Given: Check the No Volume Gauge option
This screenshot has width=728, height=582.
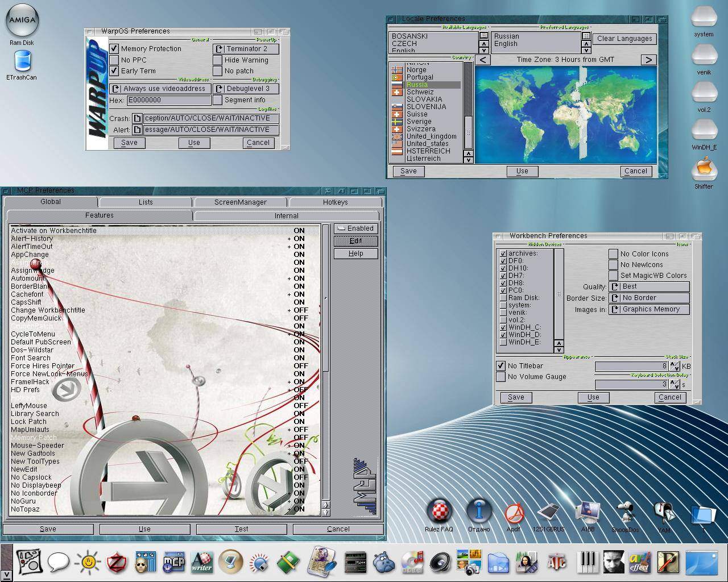Looking at the screenshot, I should (x=500, y=377).
